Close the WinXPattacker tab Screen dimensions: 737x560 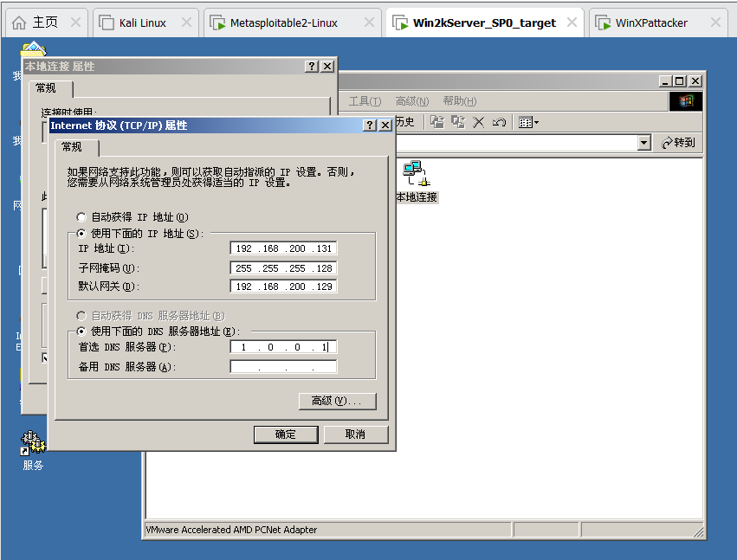coord(715,23)
